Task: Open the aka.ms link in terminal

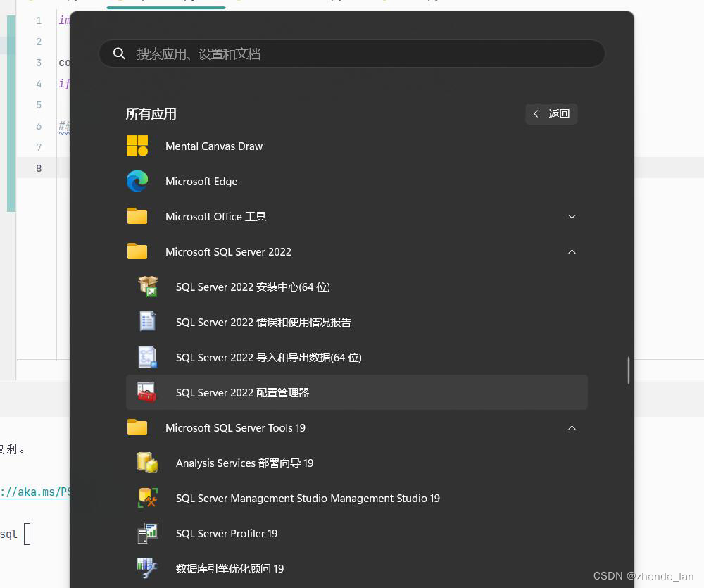Action: point(35,492)
